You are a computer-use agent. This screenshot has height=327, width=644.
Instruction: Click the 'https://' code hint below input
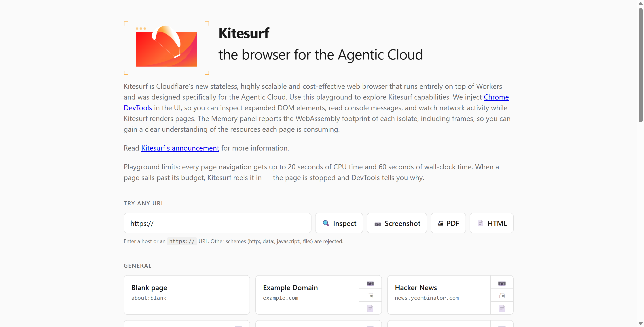click(x=182, y=241)
